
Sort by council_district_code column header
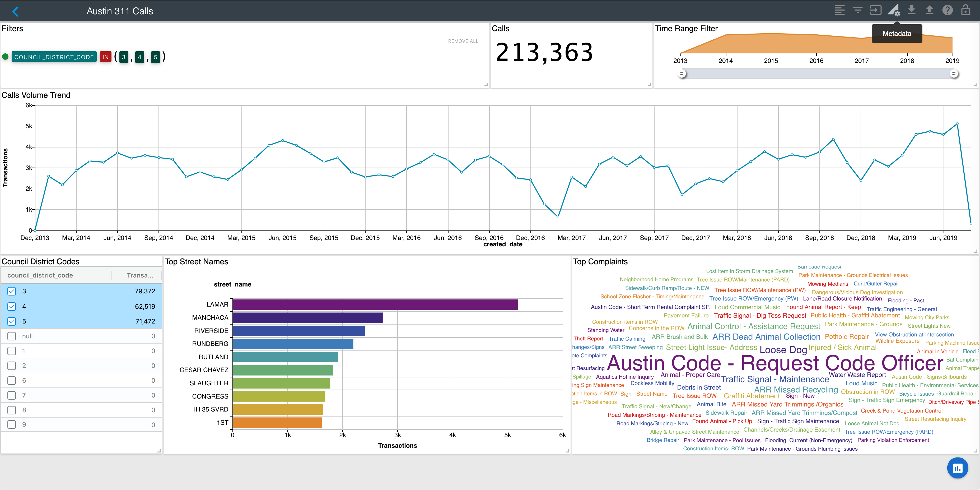(40, 275)
